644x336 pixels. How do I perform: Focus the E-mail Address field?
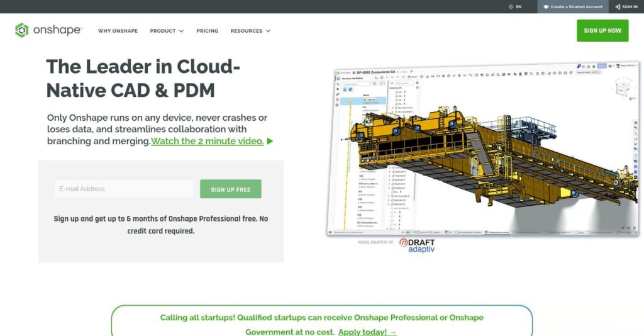pos(124,189)
